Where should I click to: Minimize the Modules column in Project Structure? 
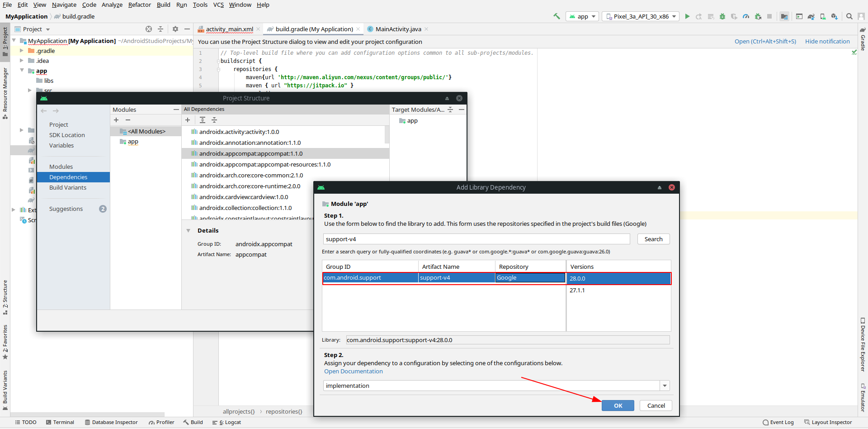coord(176,110)
